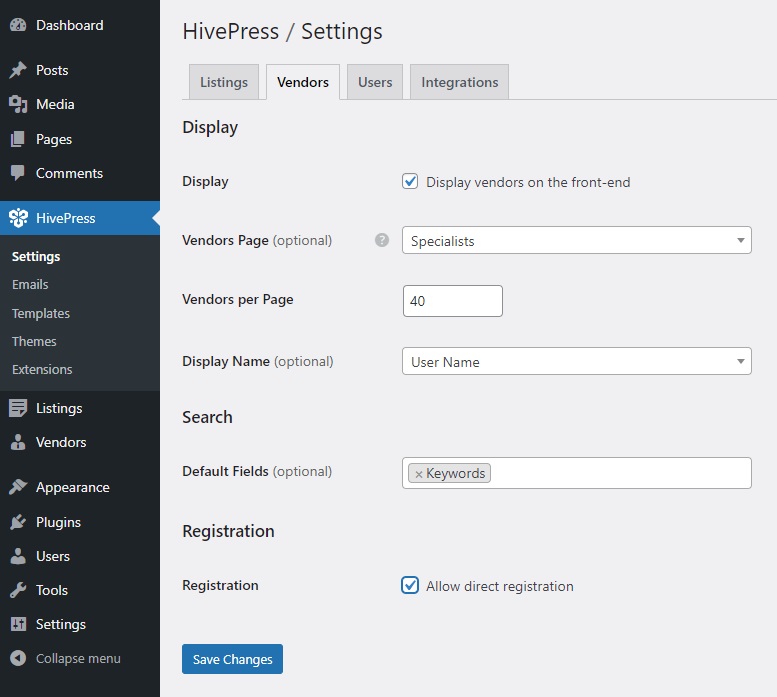Image resolution: width=777 pixels, height=697 pixels.
Task: Open the Vendors Page dropdown
Action: tap(576, 241)
